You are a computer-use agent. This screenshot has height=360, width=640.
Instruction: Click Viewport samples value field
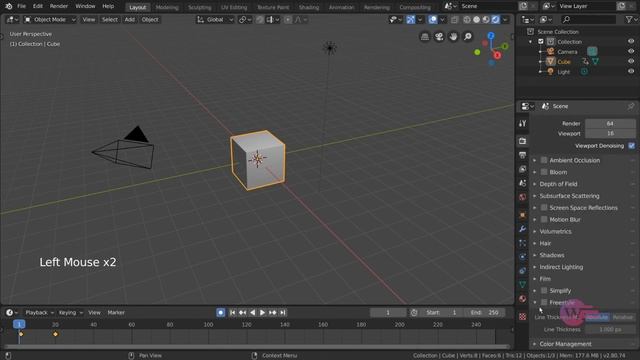[x=610, y=133]
